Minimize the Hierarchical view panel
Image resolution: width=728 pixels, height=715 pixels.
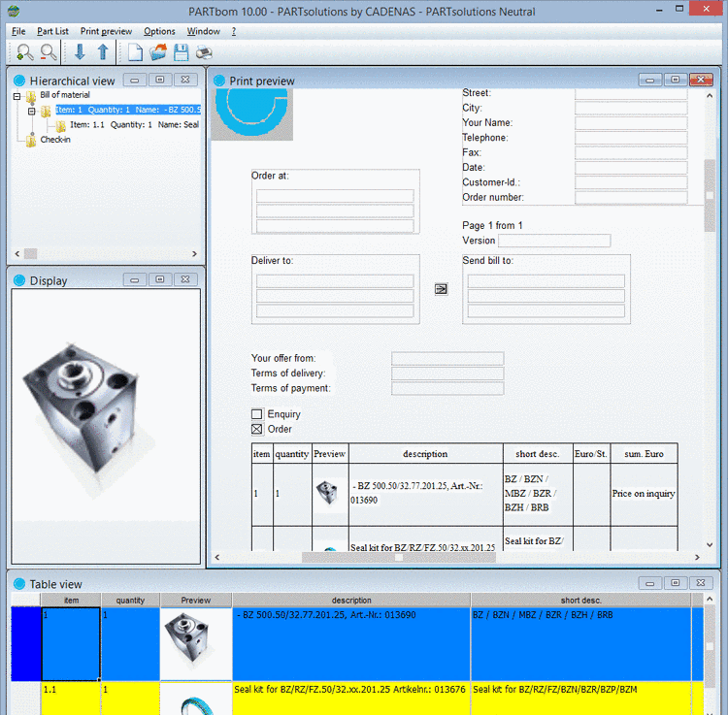click(x=135, y=80)
